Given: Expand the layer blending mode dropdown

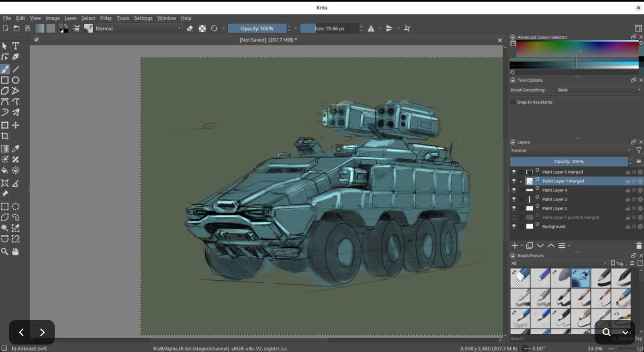Looking at the screenshot, I should click(x=570, y=150).
